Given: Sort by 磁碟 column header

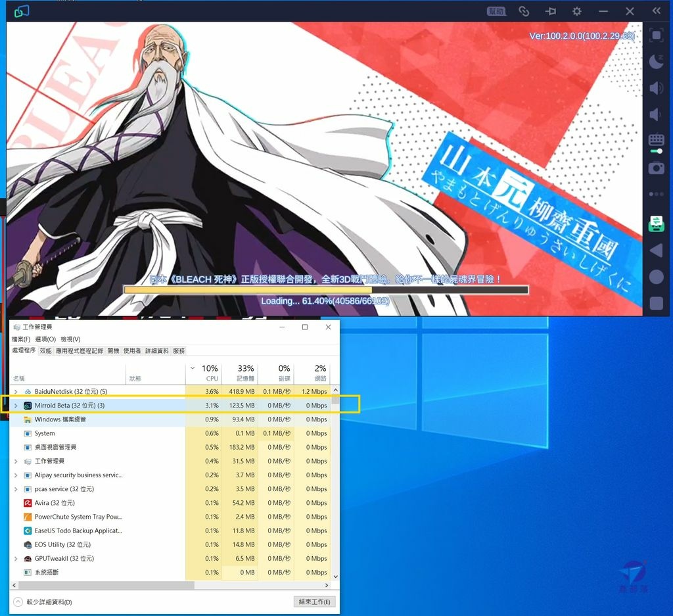Looking at the screenshot, I should [x=276, y=373].
